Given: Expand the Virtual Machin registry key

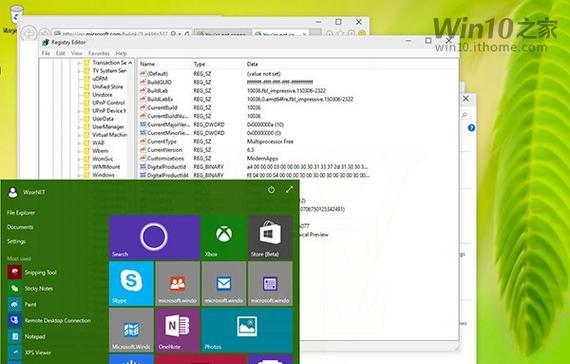Looking at the screenshot, I should click(x=79, y=135).
